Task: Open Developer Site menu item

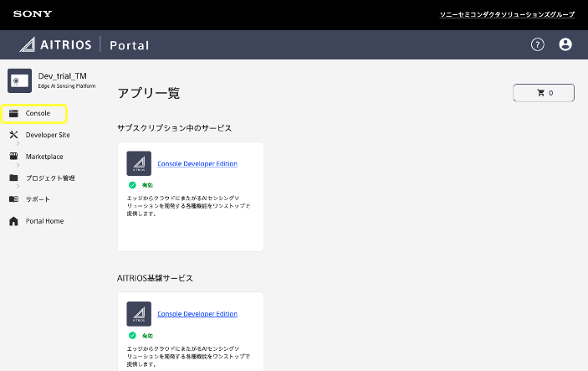Action: (48, 135)
